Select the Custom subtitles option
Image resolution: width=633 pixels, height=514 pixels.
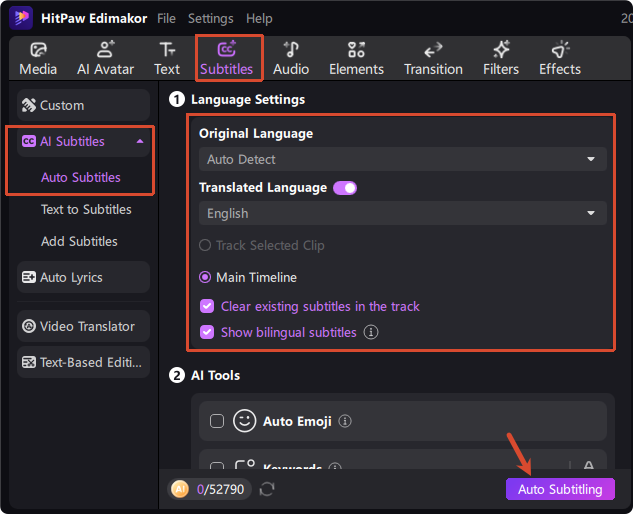click(84, 105)
